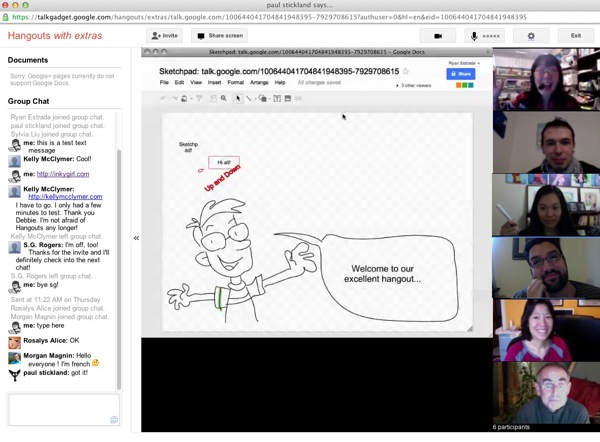Click the 'Welcome to our excellent hangout...' text

click(382, 274)
